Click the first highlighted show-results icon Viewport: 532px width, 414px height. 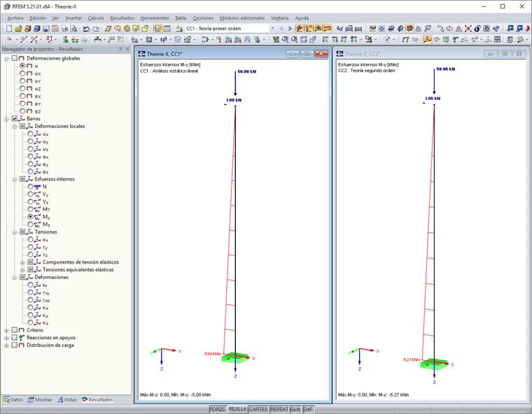(x=299, y=29)
